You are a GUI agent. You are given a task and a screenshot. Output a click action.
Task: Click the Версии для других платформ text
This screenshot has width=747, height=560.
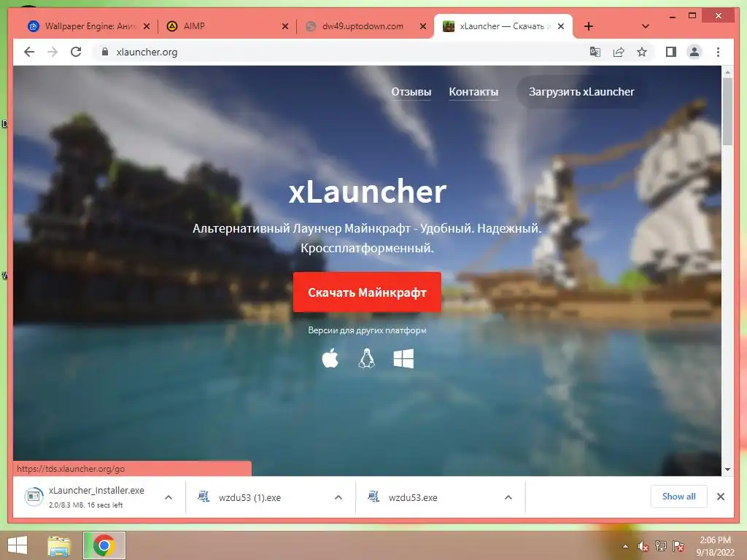(367, 330)
